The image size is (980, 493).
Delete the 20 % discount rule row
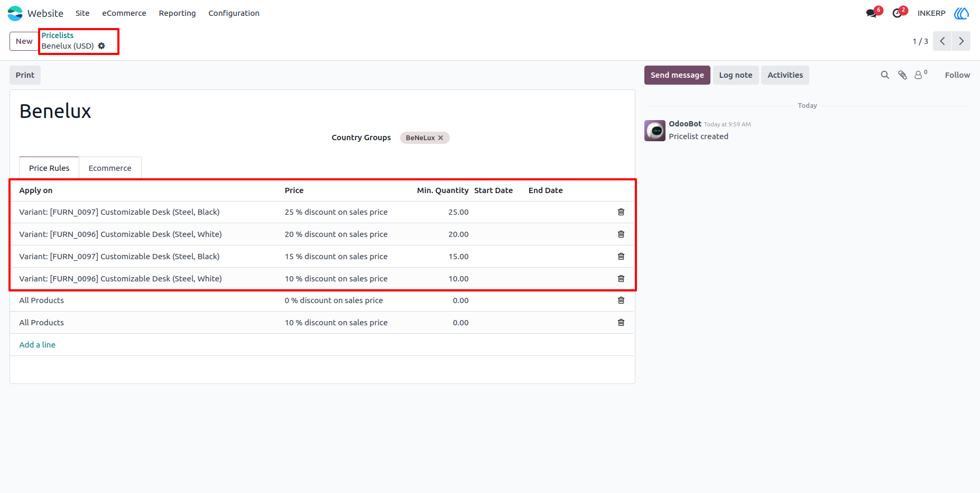[621, 234]
